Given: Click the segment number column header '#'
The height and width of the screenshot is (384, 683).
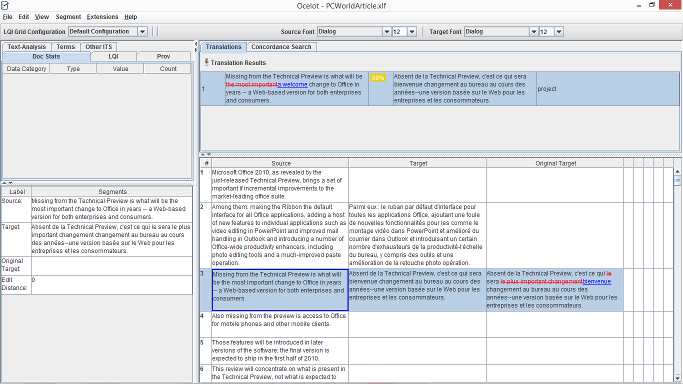Looking at the screenshot, I should [x=206, y=163].
